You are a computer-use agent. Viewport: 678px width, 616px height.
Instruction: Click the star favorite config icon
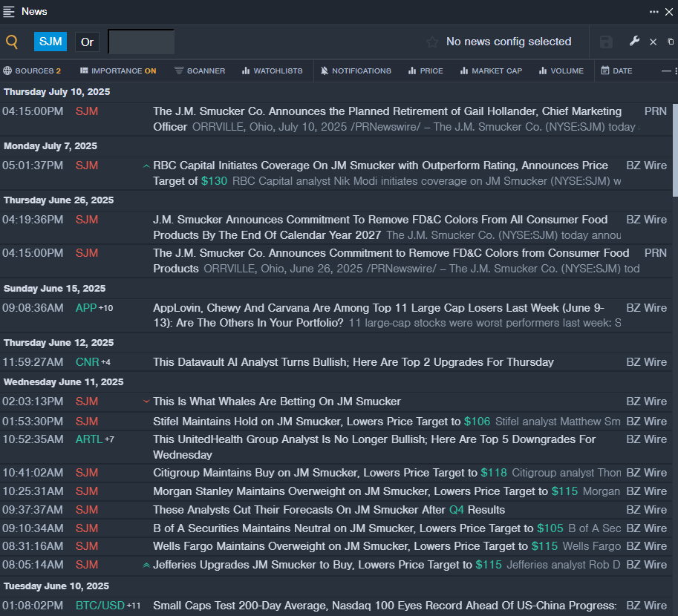(432, 42)
